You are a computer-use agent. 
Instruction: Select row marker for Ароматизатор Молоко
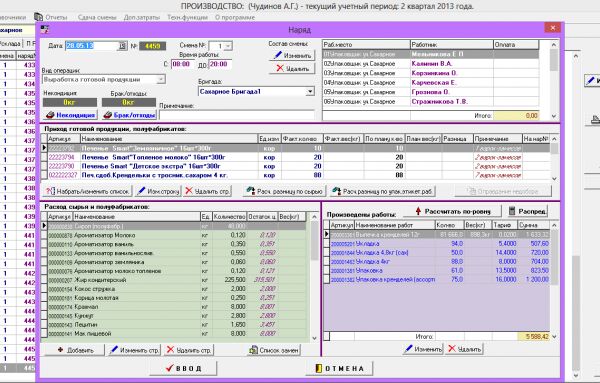click(44, 235)
